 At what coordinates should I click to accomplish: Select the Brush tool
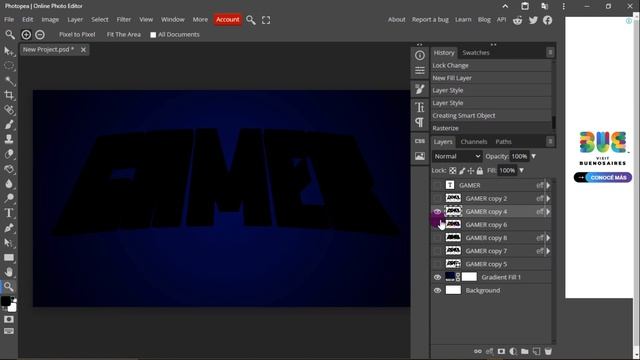click(9, 124)
